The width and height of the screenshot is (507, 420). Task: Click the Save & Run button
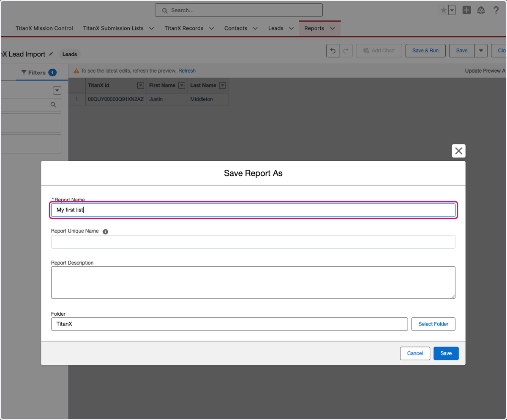pos(425,51)
